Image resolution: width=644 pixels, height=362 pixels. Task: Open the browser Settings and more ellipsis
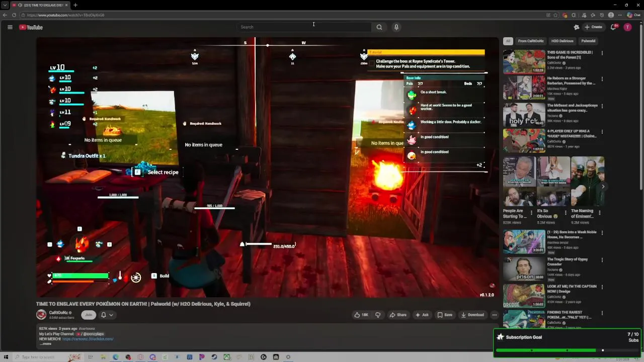(619, 15)
